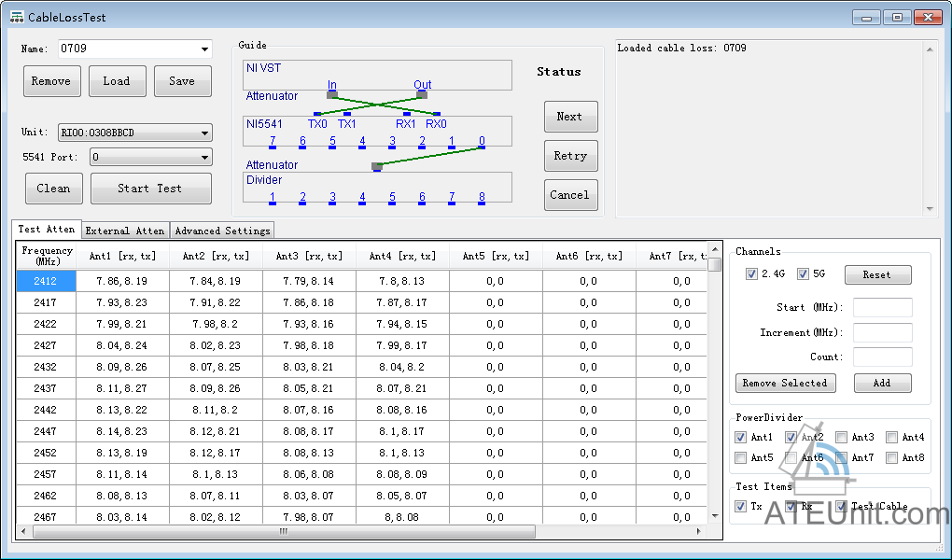The width and height of the screenshot is (952, 560).
Task: Open the Name dropdown showing 0709
Action: click(205, 49)
